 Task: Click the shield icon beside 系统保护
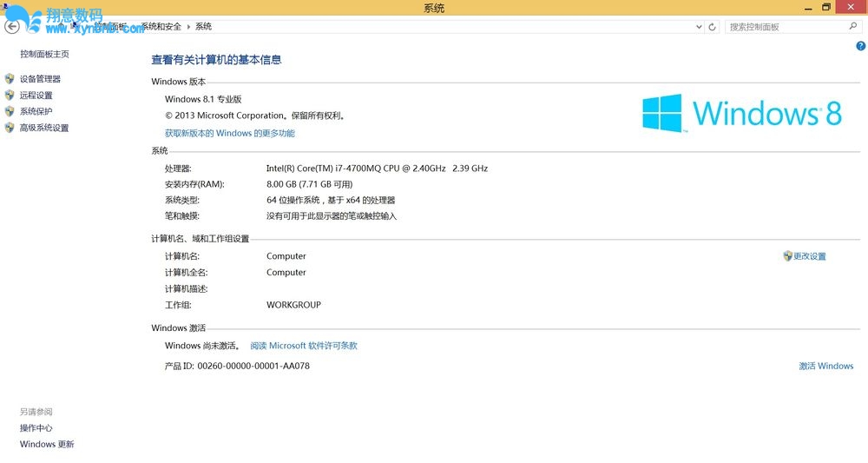point(10,111)
